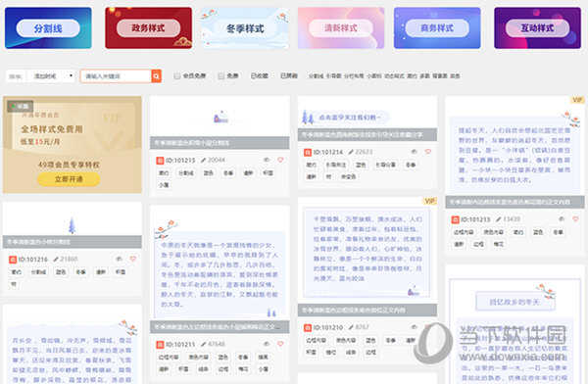588x384 pixels.
Task: Hide style ID:101210 using eye icon
Action: click(x=414, y=327)
